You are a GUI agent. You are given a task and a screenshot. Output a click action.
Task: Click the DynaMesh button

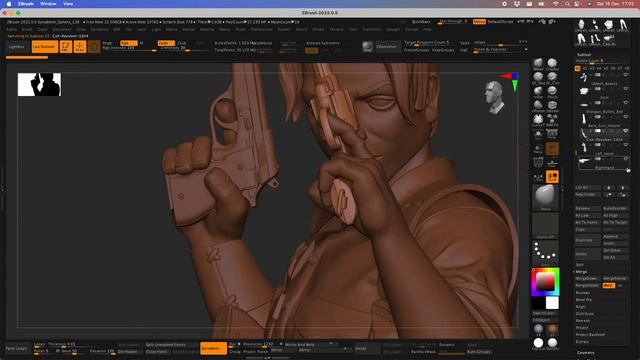pyautogui.click(x=213, y=348)
